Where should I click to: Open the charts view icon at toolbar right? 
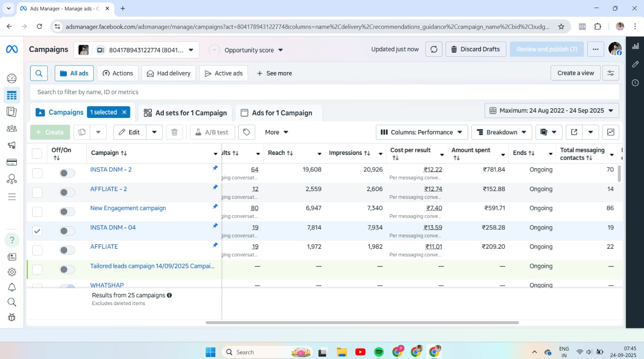point(611,132)
